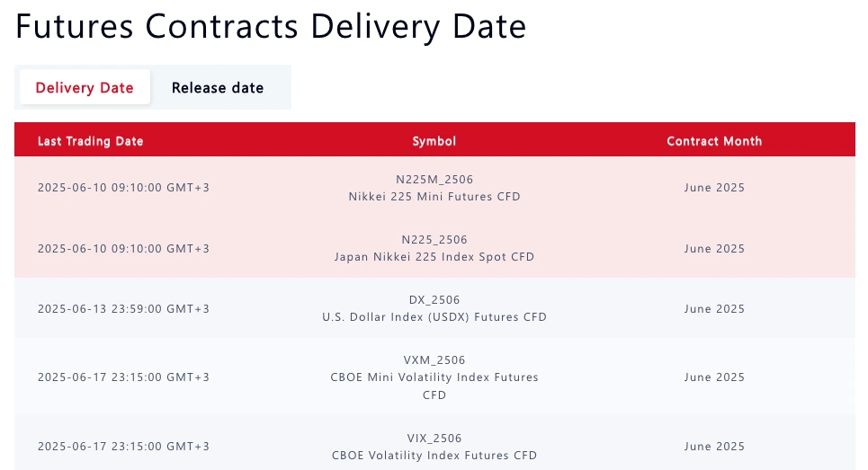Click U.S. Dollar Index (USDX) Futures CFD

(434, 317)
